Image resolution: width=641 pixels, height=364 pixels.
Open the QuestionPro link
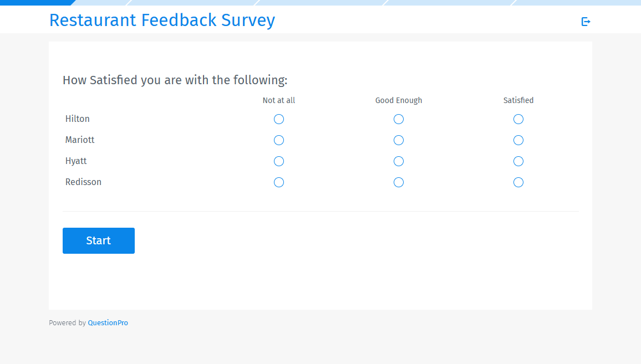pyautogui.click(x=108, y=322)
